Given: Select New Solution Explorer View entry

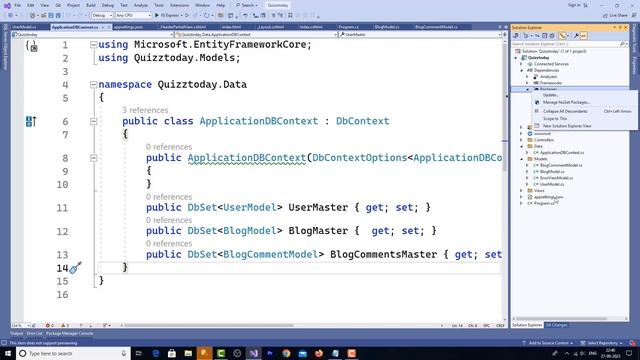Looking at the screenshot, I should tap(567, 126).
